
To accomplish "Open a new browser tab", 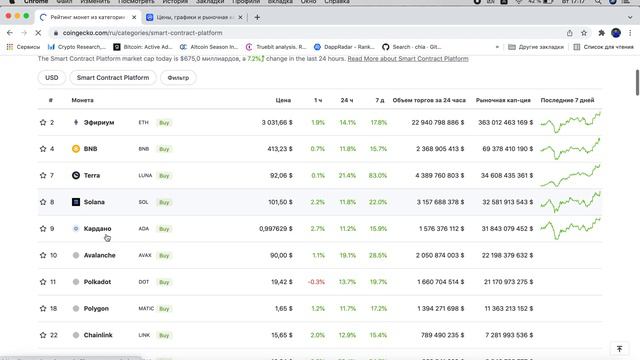I will click(x=257, y=18).
